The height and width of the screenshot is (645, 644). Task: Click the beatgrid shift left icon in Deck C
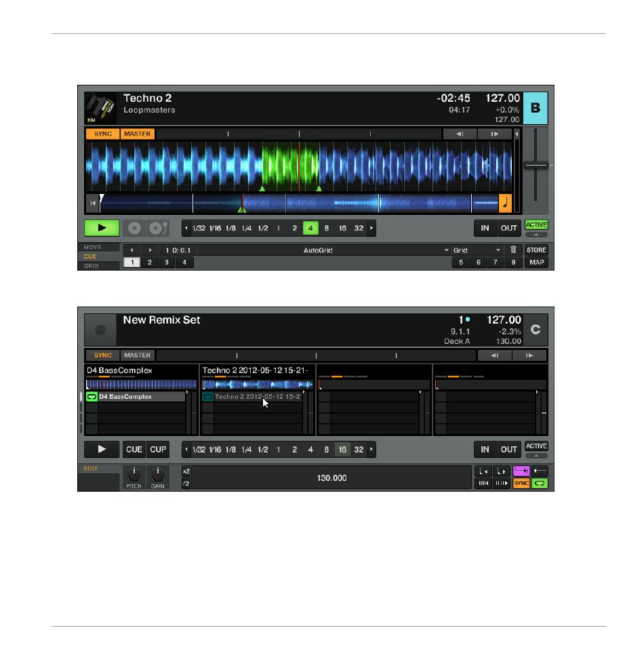[x=483, y=484]
